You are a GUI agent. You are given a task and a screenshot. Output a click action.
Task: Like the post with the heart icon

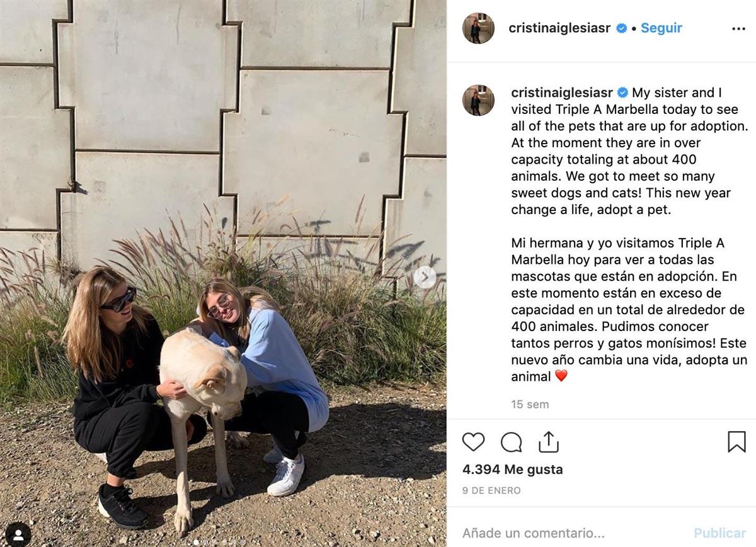[x=473, y=442]
